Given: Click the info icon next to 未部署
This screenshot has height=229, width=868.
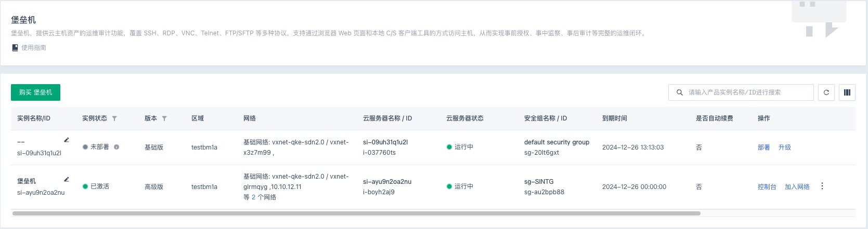Looking at the screenshot, I should coord(116,147).
